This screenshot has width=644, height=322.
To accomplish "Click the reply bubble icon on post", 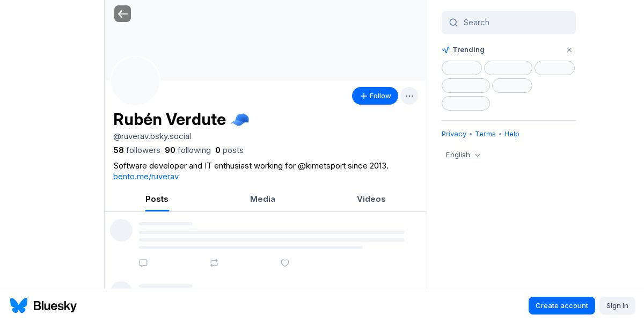I will (143, 263).
